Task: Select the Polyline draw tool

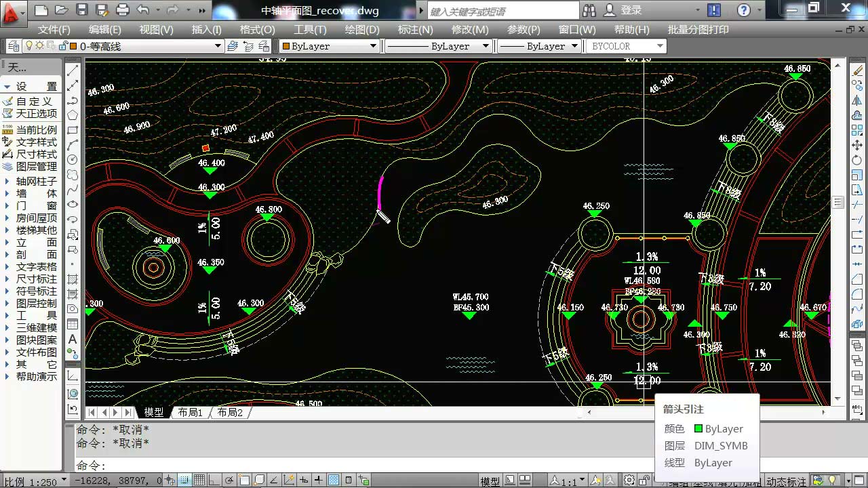Action: 73,100
